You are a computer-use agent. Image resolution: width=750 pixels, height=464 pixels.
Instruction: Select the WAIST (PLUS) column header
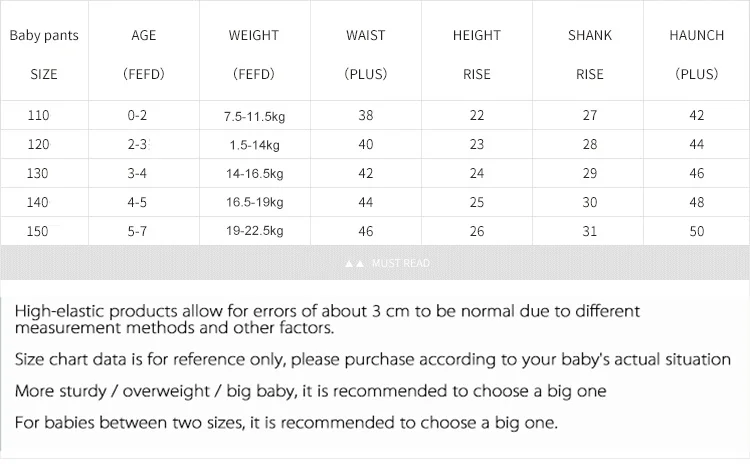tap(365, 55)
